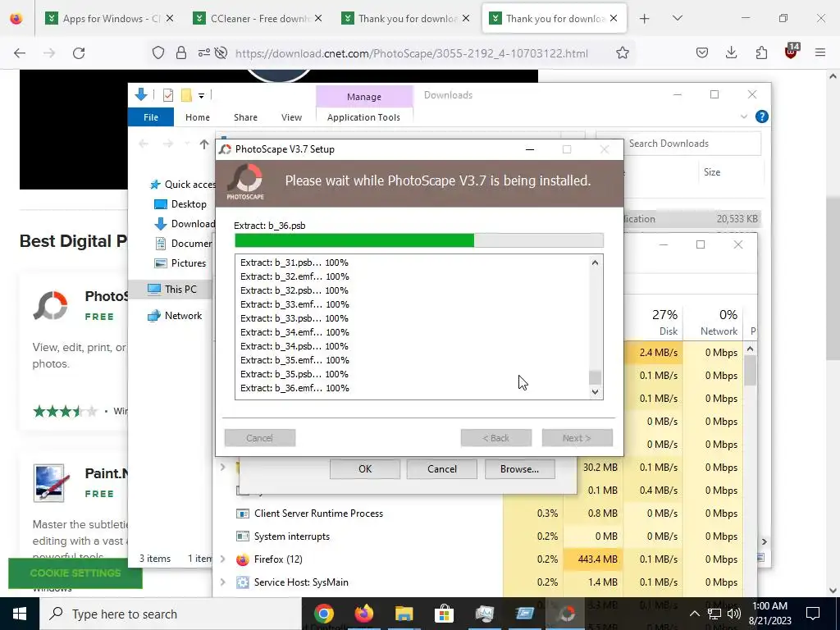Click Explorer new folder quick access icon
Screen dimensions: 840x630
pos(186,95)
